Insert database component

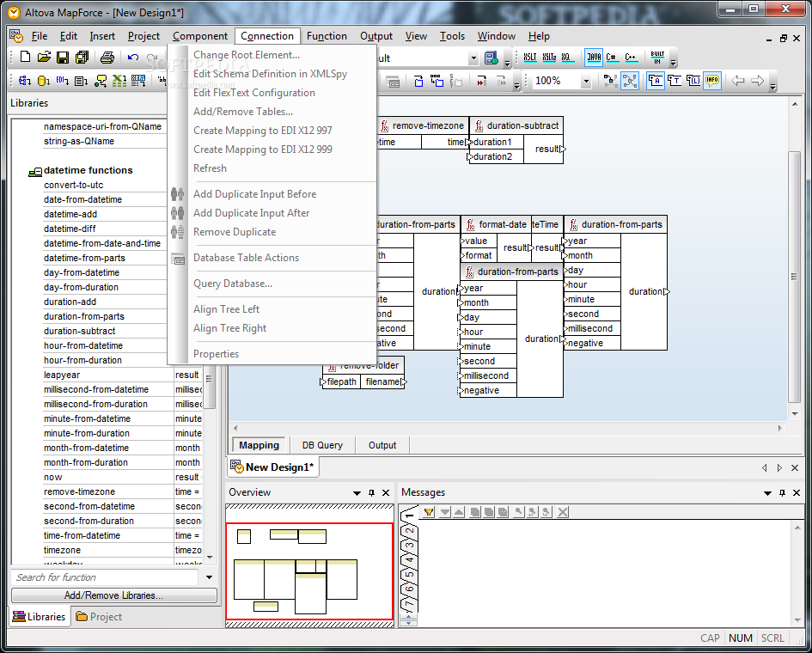[44, 81]
